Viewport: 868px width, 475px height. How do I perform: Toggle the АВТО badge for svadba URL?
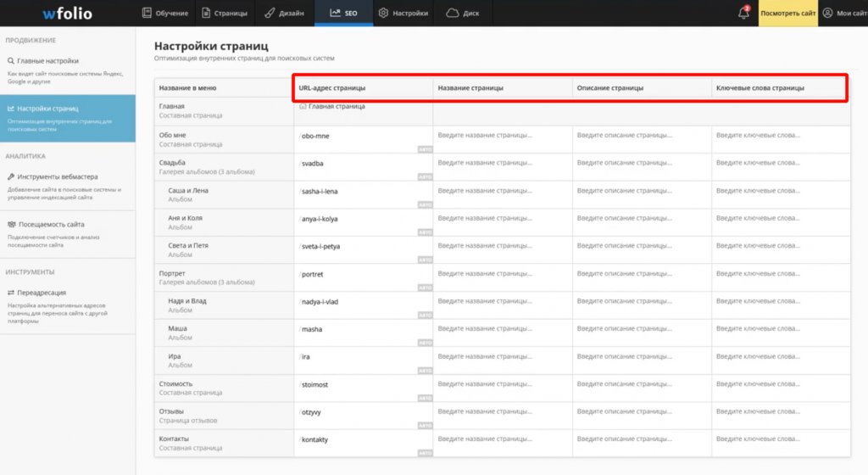pyautogui.click(x=425, y=177)
